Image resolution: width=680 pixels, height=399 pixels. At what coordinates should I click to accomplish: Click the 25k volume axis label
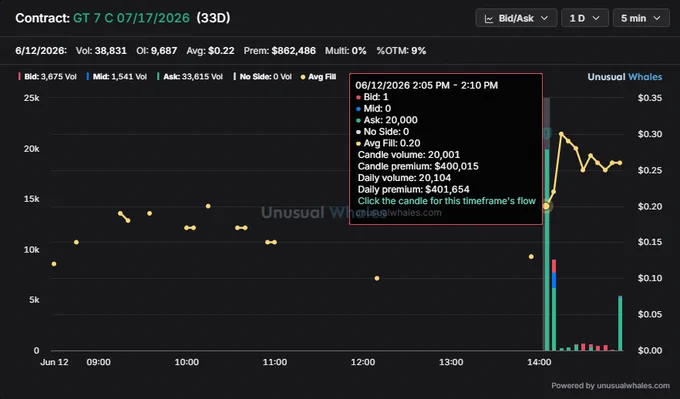pos(31,98)
